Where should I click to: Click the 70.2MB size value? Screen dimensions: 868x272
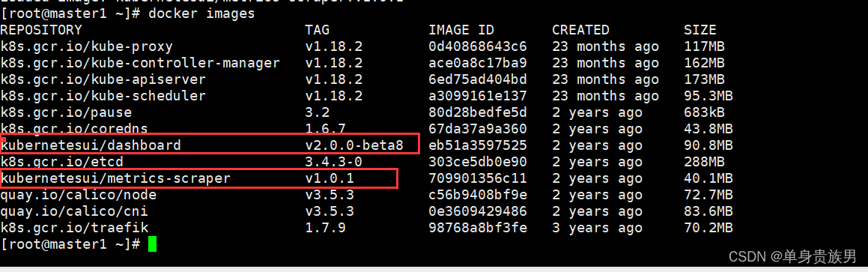(x=708, y=228)
